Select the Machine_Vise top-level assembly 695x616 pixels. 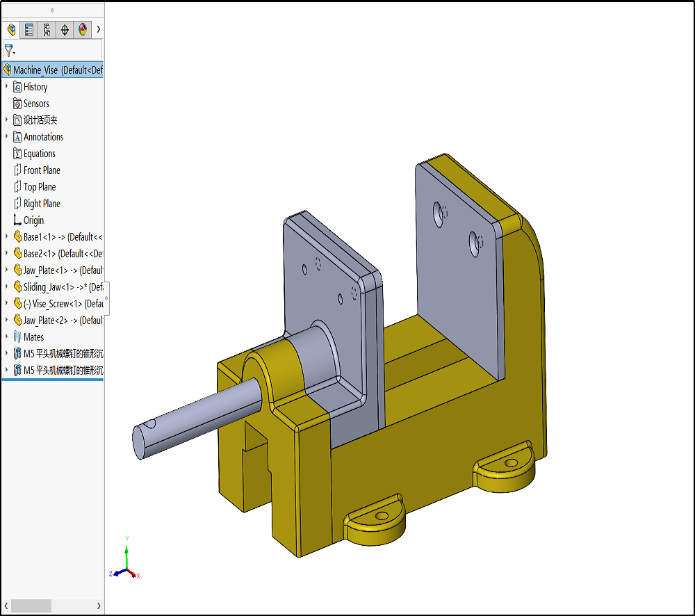[x=57, y=70]
